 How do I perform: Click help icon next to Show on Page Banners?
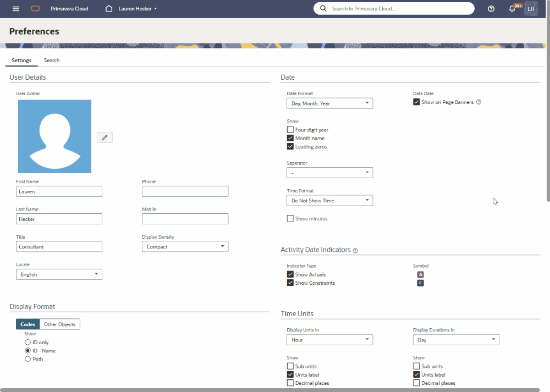(x=479, y=102)
